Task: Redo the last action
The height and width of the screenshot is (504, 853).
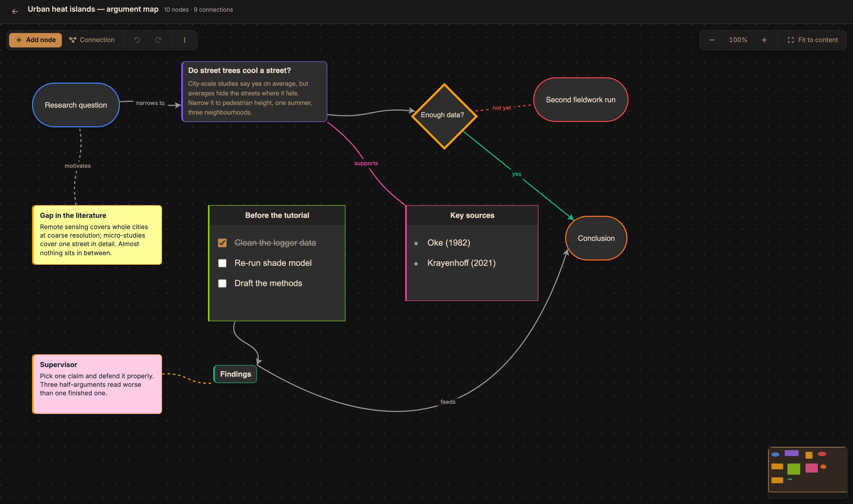Action: point(158,40)
